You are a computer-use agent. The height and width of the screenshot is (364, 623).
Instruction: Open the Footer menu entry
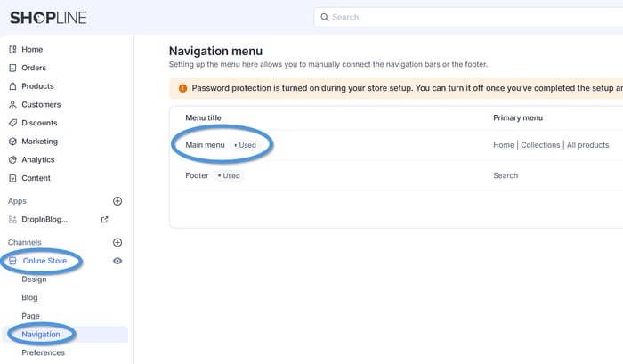pos(197,175)
